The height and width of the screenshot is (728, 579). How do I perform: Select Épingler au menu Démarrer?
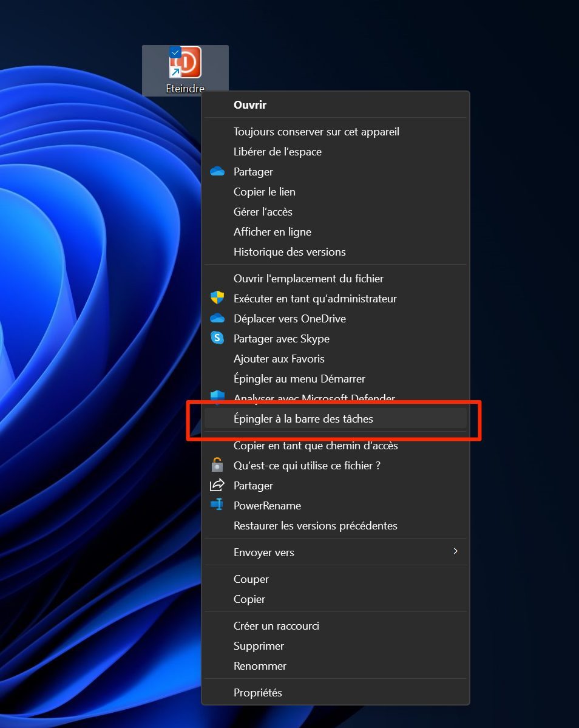click(336, 378)
